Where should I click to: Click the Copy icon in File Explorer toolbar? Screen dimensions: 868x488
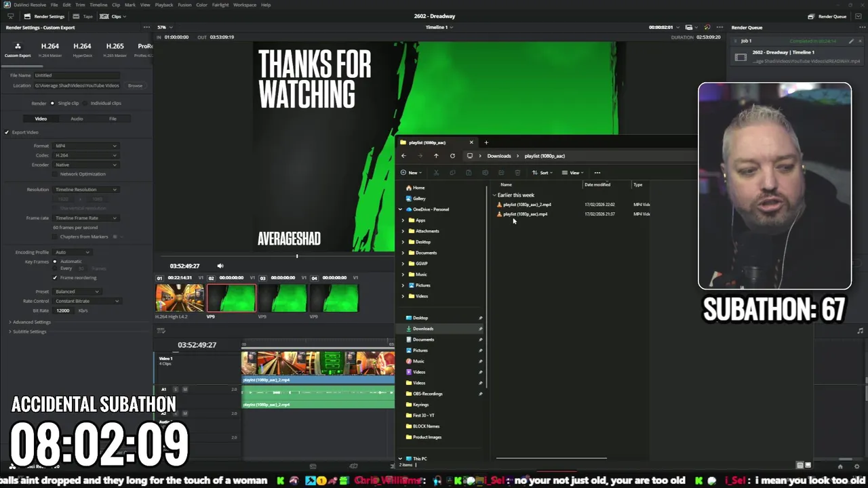452,173
